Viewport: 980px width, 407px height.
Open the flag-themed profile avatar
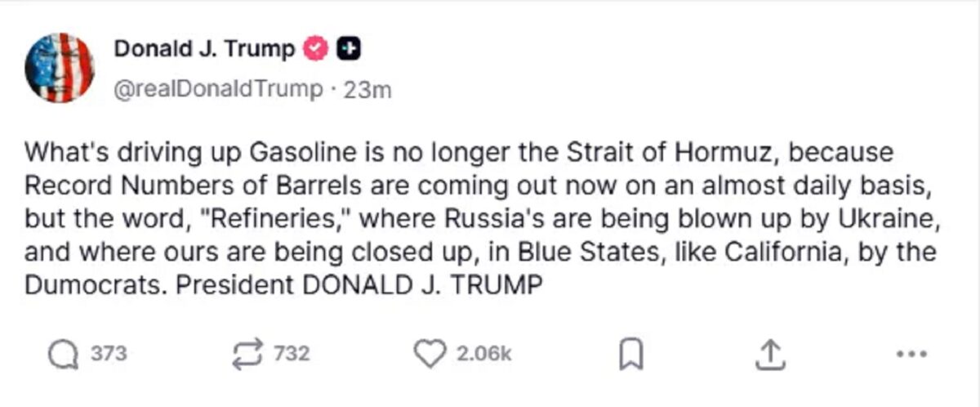click(60, 68)
